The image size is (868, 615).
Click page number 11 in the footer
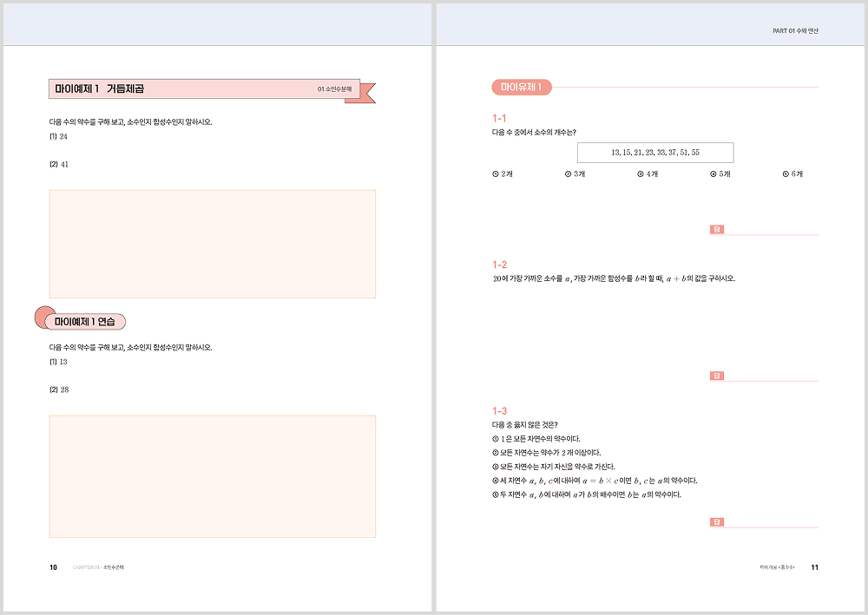pos(814,567)
